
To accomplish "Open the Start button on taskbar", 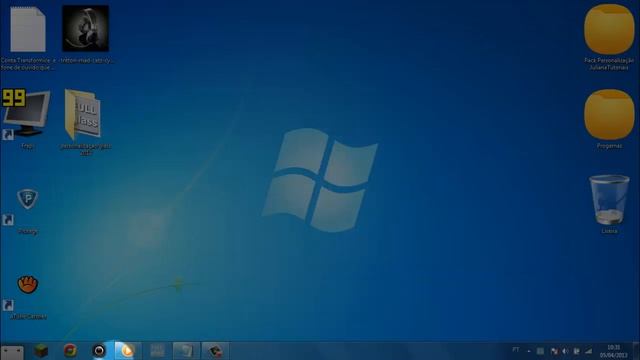I will click(12, 353).
